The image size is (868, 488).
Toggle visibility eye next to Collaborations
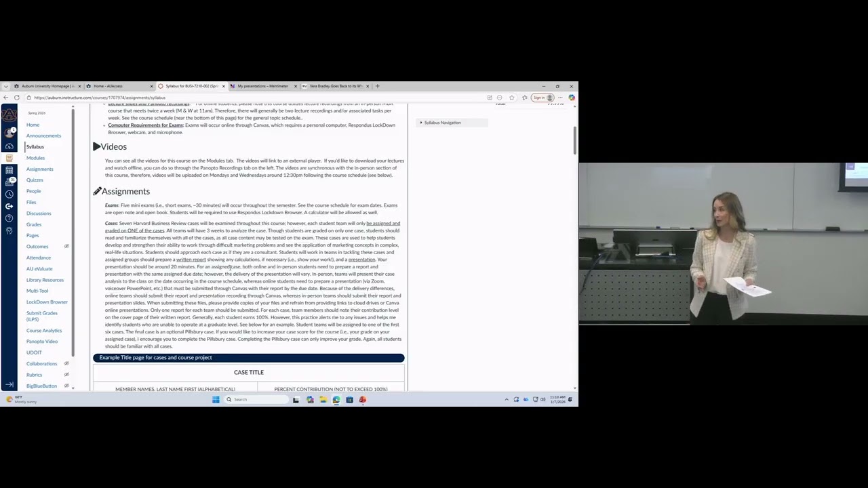click(66, 363)
